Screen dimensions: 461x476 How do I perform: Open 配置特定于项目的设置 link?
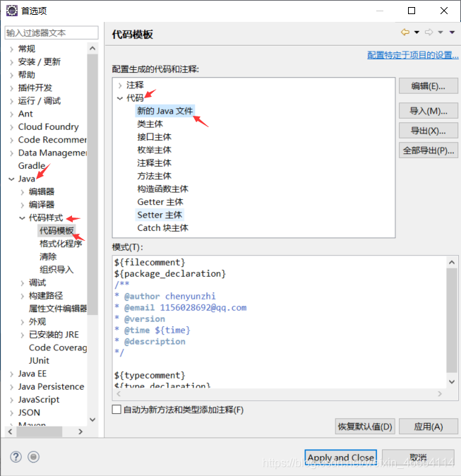click(413, 55)
